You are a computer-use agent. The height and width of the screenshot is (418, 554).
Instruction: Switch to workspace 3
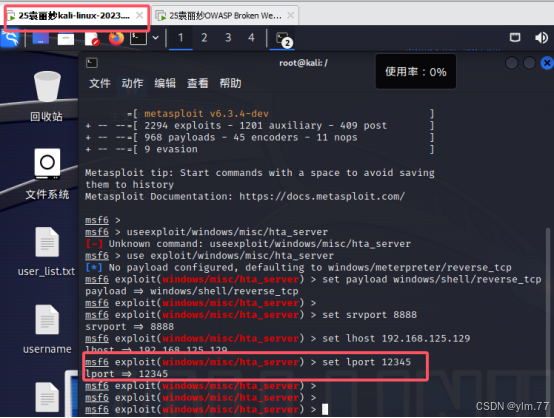[x=228, y=37]
